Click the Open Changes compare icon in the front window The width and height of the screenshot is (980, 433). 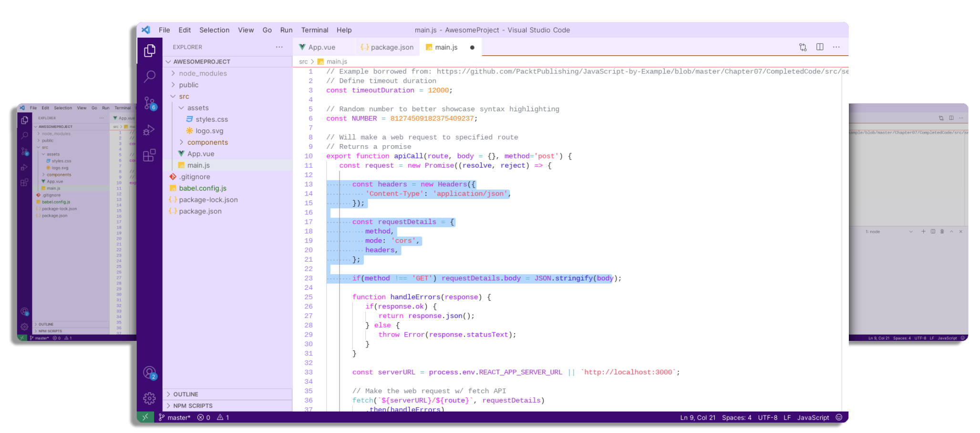click(x=803, y=47)
